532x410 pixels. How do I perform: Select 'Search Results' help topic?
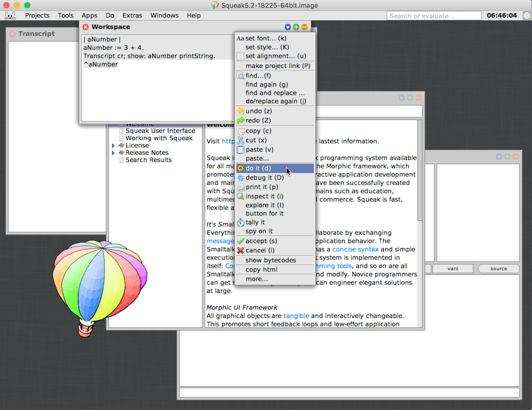coord(149,160)
